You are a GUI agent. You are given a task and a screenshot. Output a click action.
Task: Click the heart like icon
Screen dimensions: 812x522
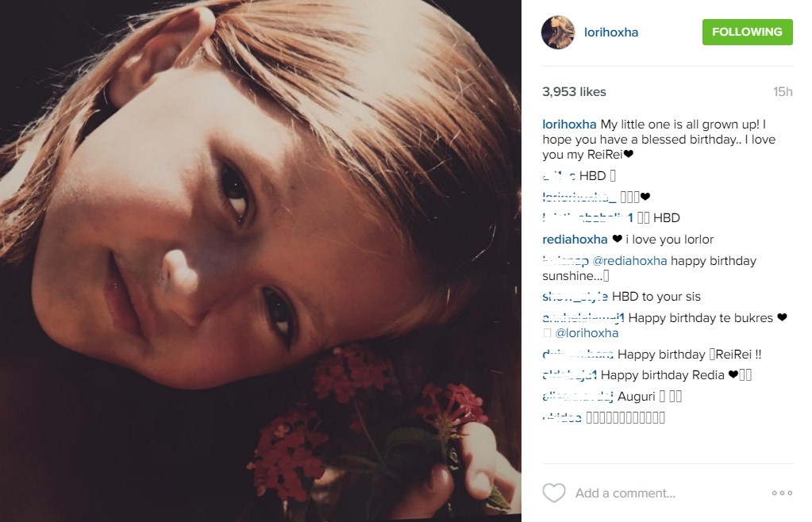[553, 493]
